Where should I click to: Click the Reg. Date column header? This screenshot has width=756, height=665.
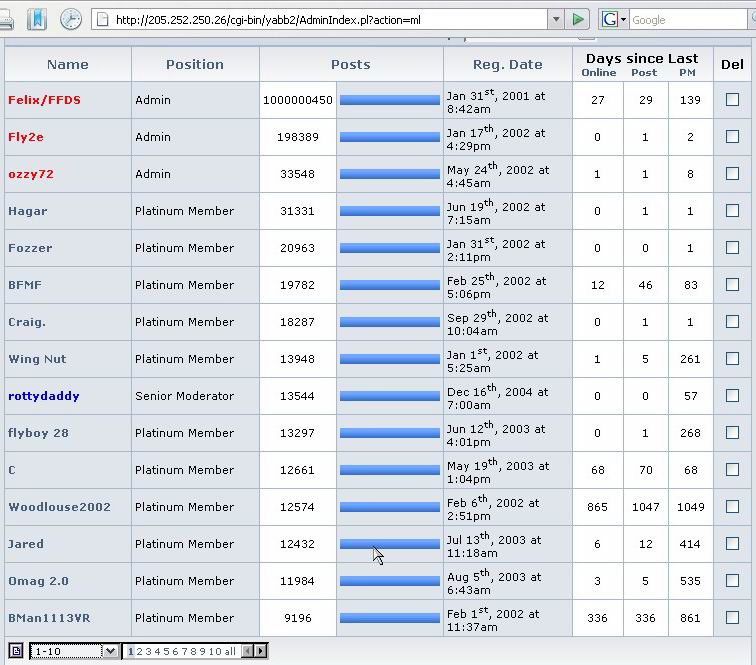507,64
